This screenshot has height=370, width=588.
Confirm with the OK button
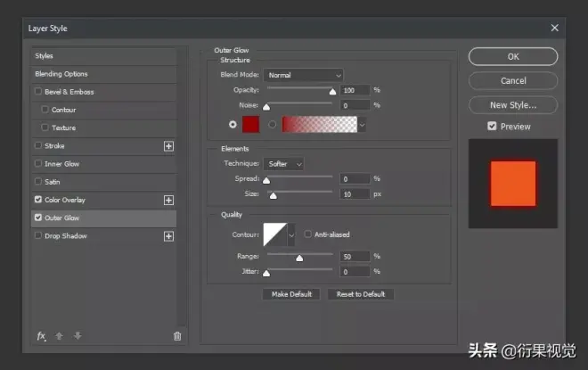coord(513,57)
